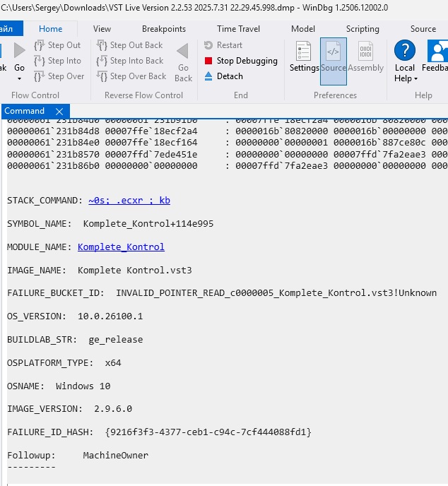The width and height of the screenshot is (448, 486).
Task: Click the Restart debugging button
Action: [x=223, y=45]
